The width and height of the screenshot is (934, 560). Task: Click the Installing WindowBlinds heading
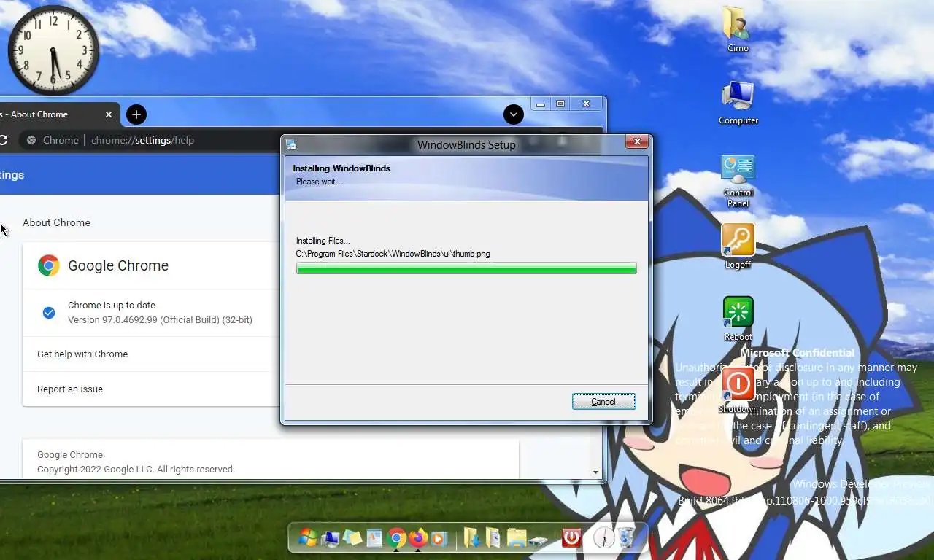(x=341, y=168)
